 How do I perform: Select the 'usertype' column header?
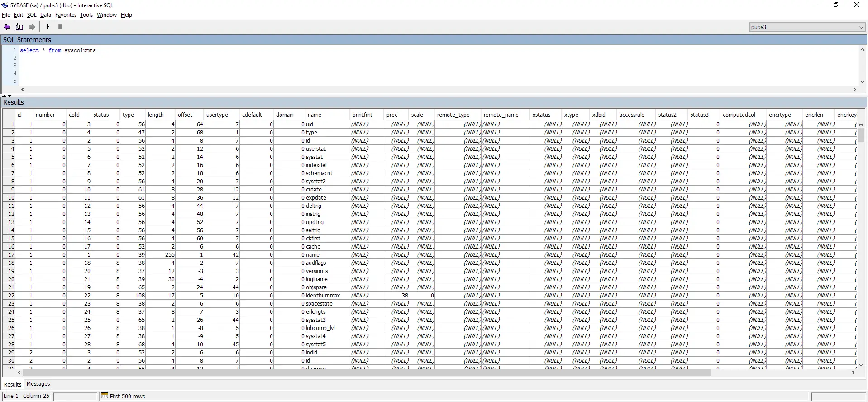[x=222, y=115]
